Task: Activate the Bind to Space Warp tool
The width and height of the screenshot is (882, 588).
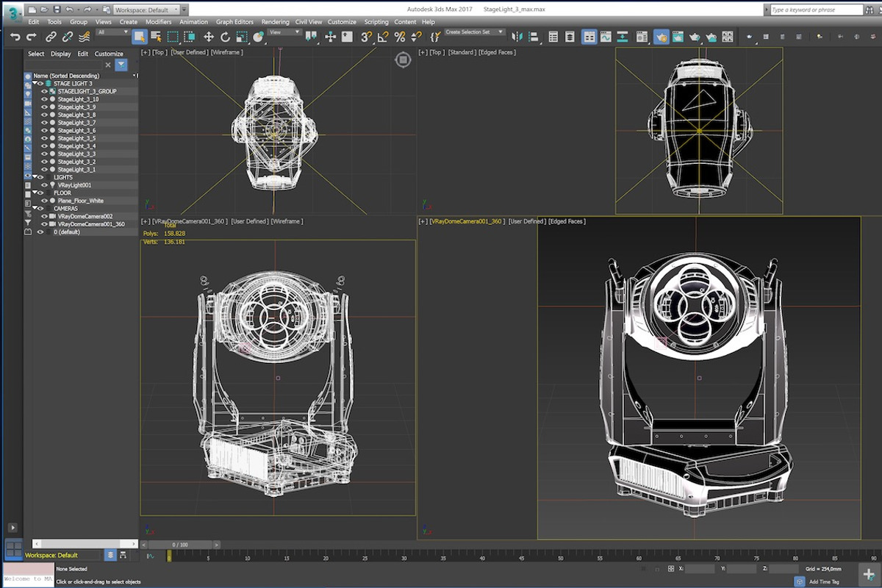Action: click(x=84, y=37)
